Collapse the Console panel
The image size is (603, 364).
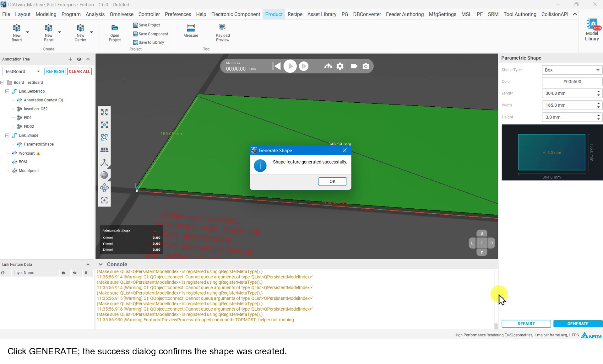click(x=100, y=265)
